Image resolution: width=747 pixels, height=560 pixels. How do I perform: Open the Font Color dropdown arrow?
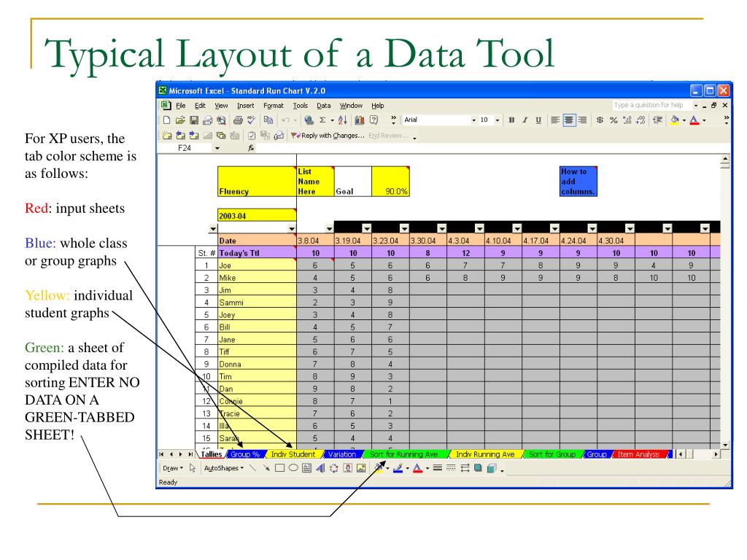point(704,120)
